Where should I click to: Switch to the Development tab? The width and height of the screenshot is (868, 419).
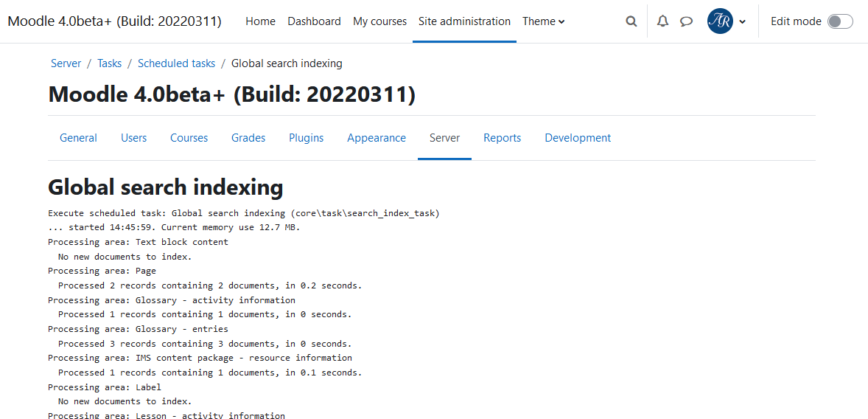pos(578,138)
